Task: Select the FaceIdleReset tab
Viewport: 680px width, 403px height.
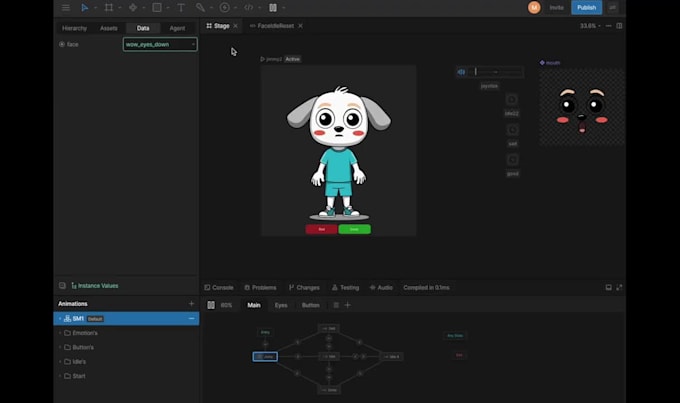Action: tap(272, 26)
